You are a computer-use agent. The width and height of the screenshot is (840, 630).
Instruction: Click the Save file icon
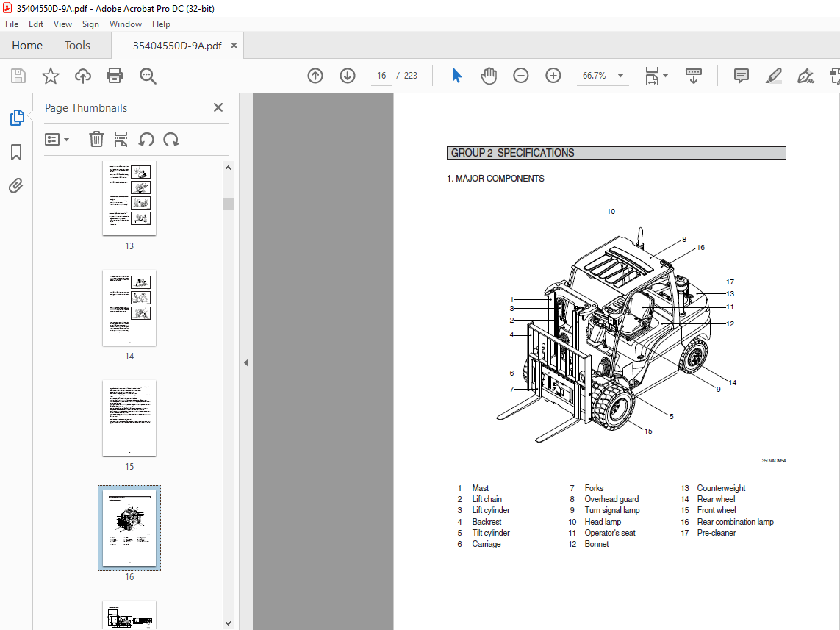coord(18,76)
